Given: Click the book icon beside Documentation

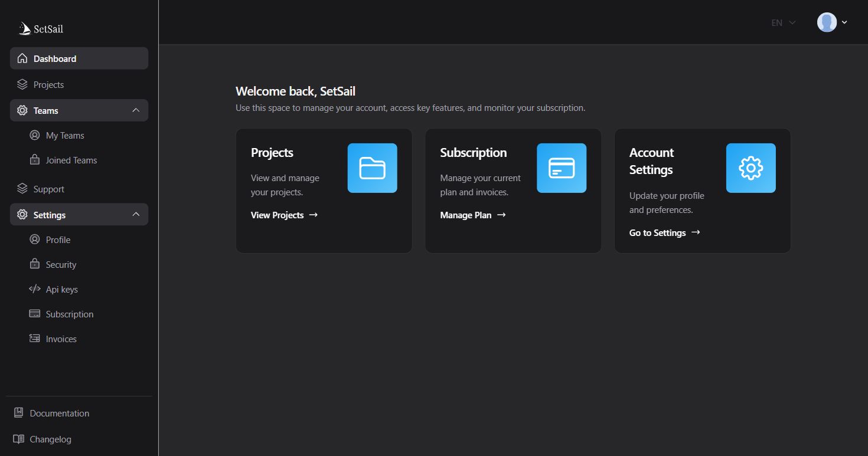Looking at the screenshot, I should pyautogui.click(x=19, y=413).
